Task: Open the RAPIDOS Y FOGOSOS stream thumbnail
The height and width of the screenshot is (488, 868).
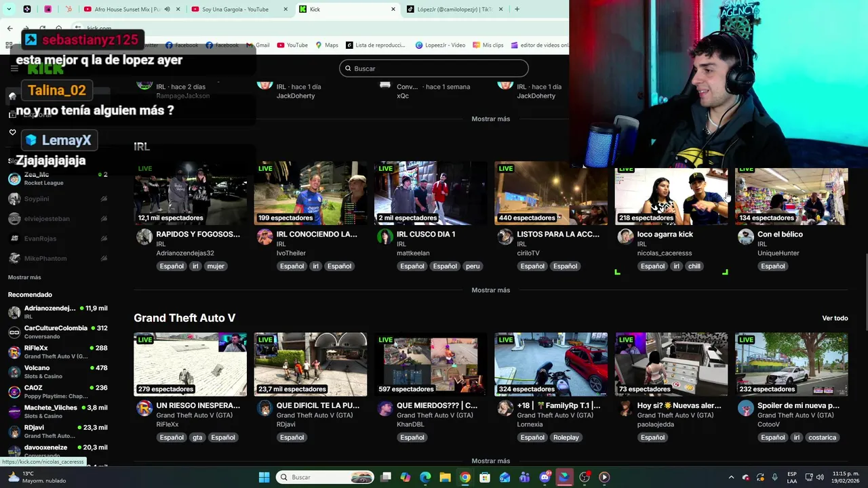Action: tap(190, 193)
